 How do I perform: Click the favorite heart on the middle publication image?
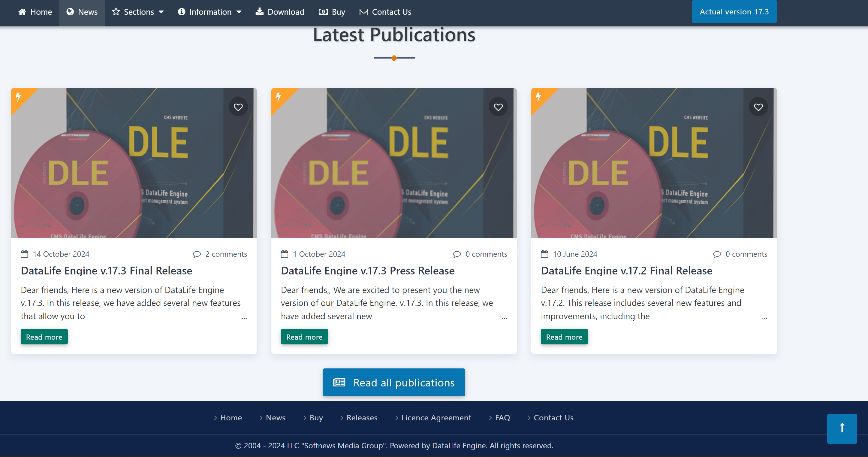pyautogui.click(x=498, y=107)
